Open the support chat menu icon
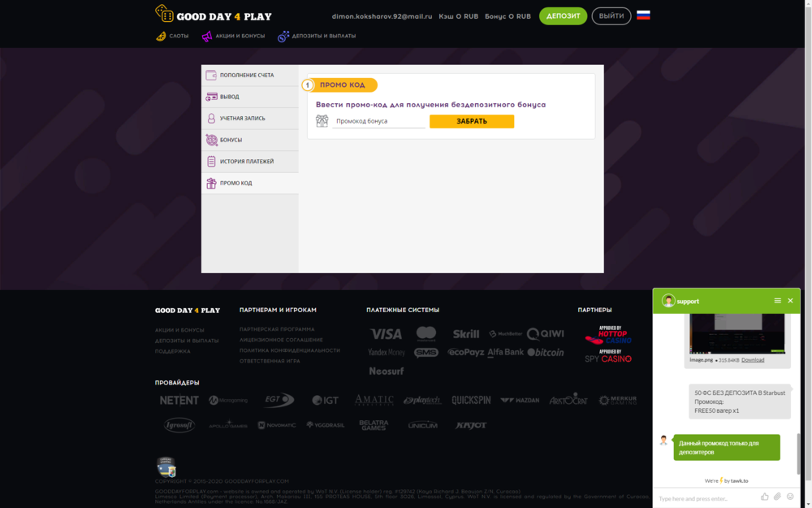 777,301
